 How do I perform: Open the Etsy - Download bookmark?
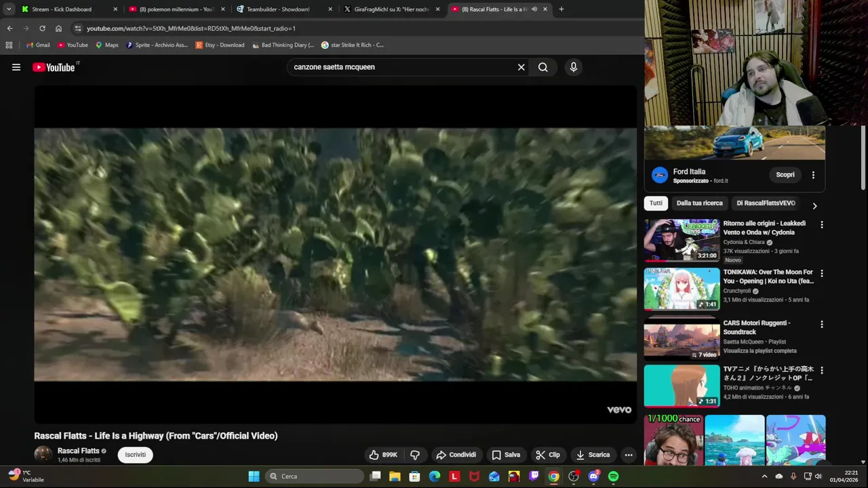tap(220, 45)
